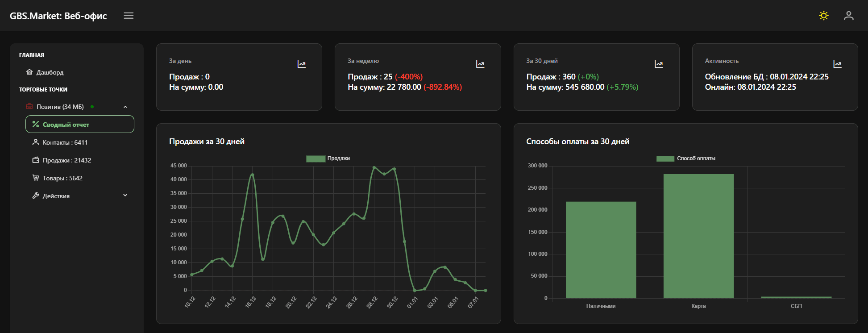Click chart icon in the 'Активность' card
This screenshot has width=868, height=333.
tap(837, 64)
